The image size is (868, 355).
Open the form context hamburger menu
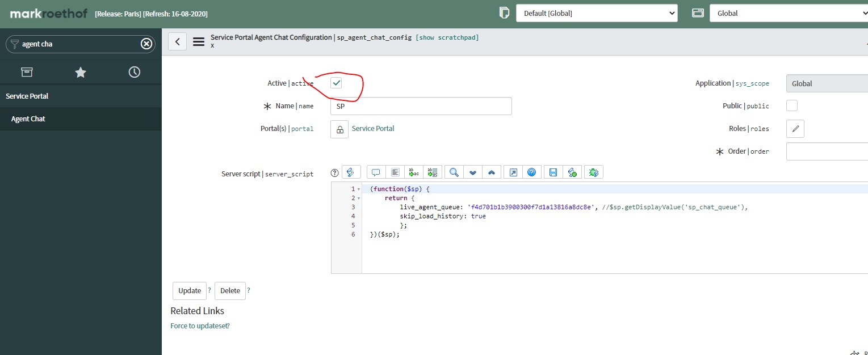point(199,41)
